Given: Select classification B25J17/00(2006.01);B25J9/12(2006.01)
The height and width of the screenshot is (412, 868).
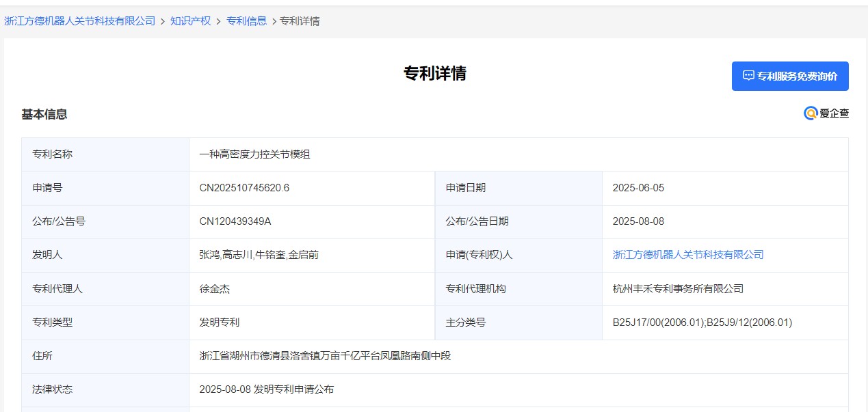Looking at the screenshot, I should (x=702, y=322).
